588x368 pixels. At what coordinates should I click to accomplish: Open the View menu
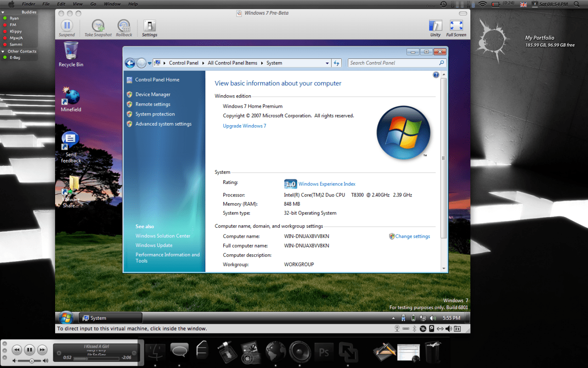pyautogui.click(x=78, y=4)
